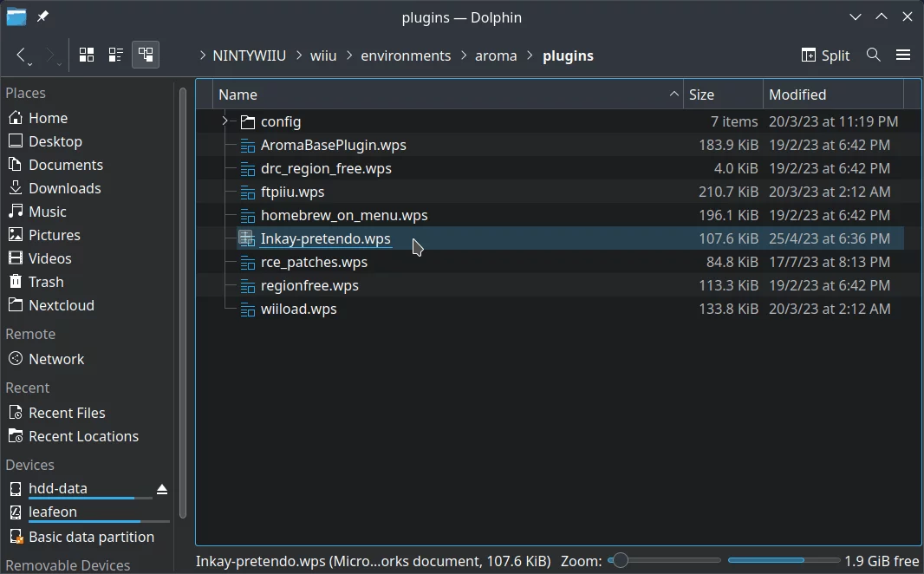Adjust the Zoom slider
Image resolution: width=924 pixels, height=574 pixels.
click(x=621, y=561)
